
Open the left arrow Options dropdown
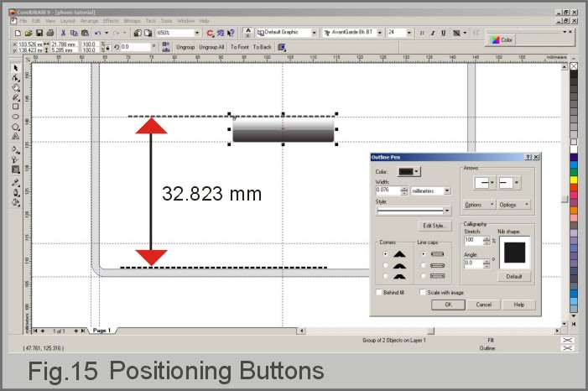tap(479, 205)
